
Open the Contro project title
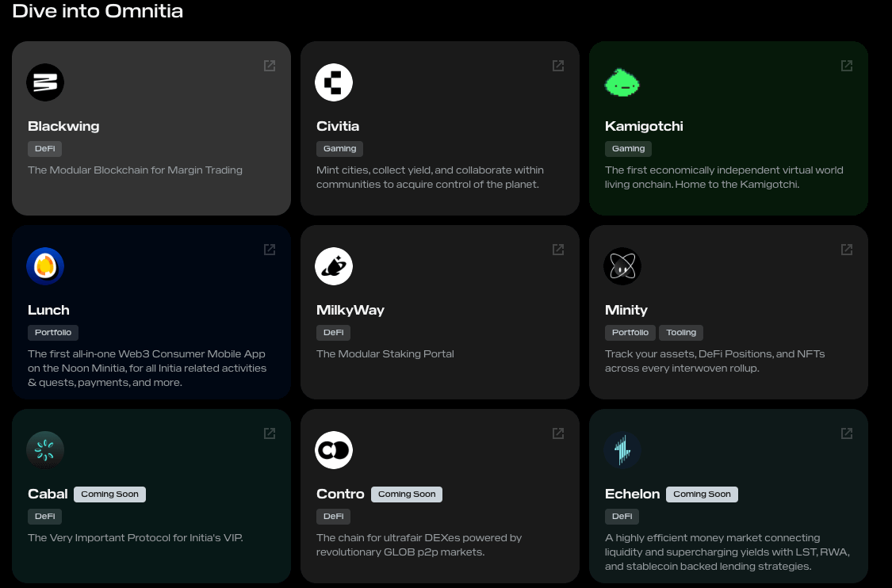click(340, 494)
